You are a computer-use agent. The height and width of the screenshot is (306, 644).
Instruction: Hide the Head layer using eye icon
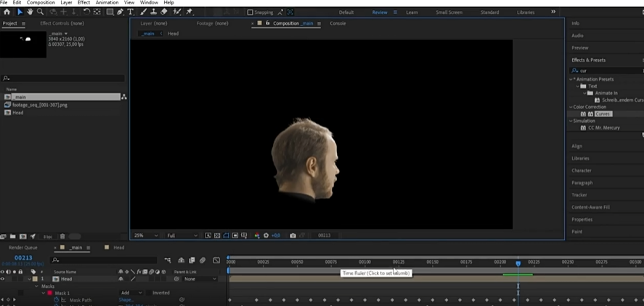coord(2,279)
